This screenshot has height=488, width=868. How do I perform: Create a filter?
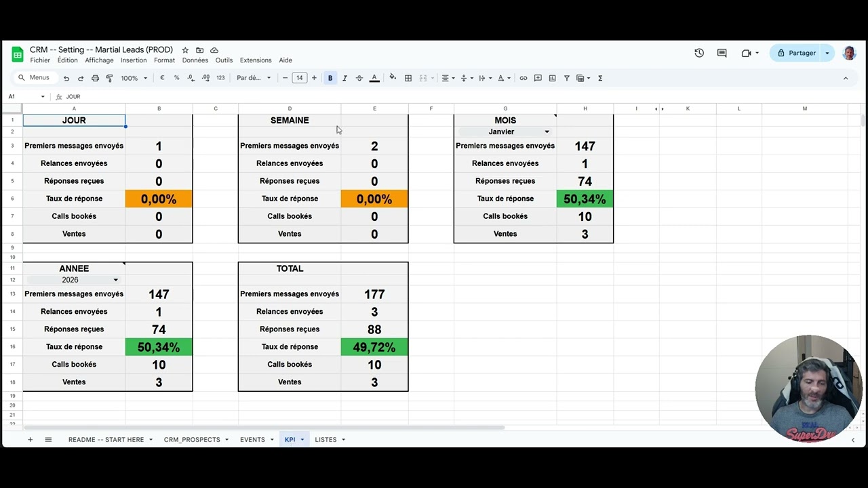click(567, 78)
